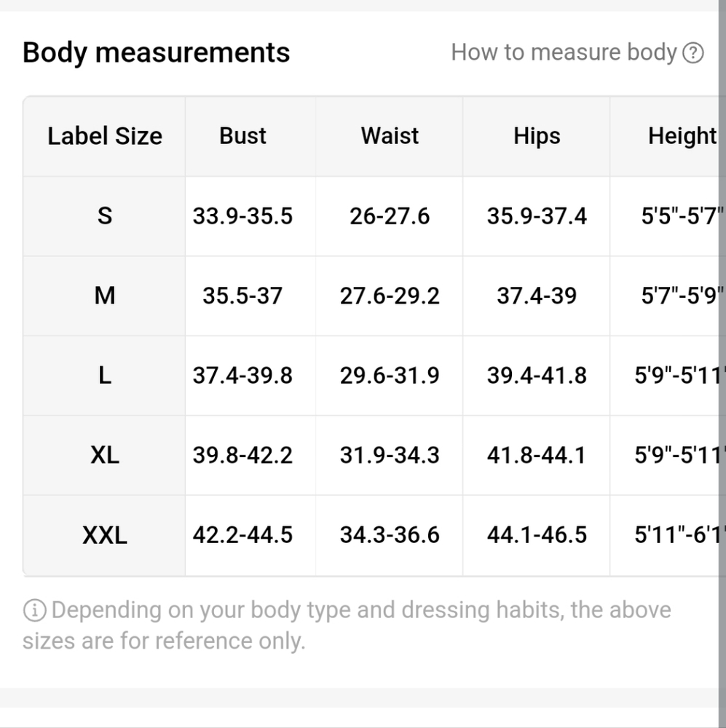Click the "Body measurements" heading
The image size is (726, 728).
[157, 52]
